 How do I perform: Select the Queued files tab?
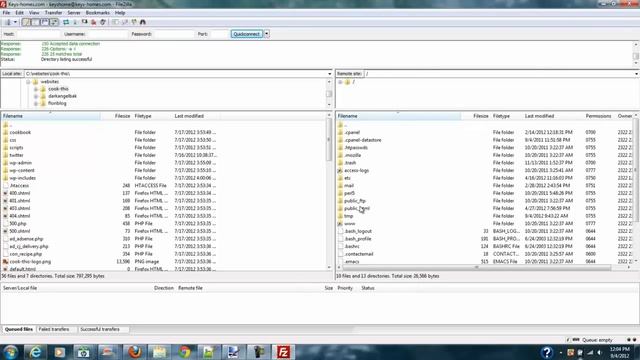coord(19,329)
